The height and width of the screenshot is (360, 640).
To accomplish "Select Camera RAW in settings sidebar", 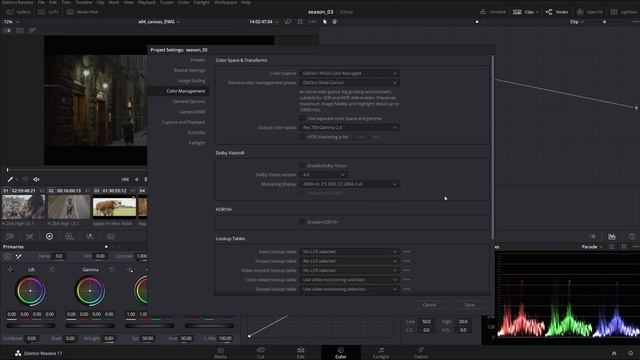I will (192, 112).
